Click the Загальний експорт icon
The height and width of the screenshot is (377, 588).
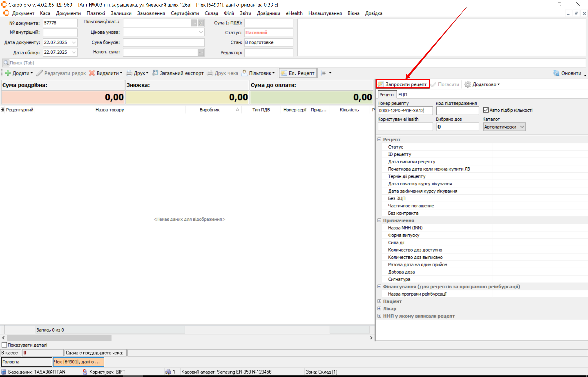pyautogui.click(x=155, y=73)
